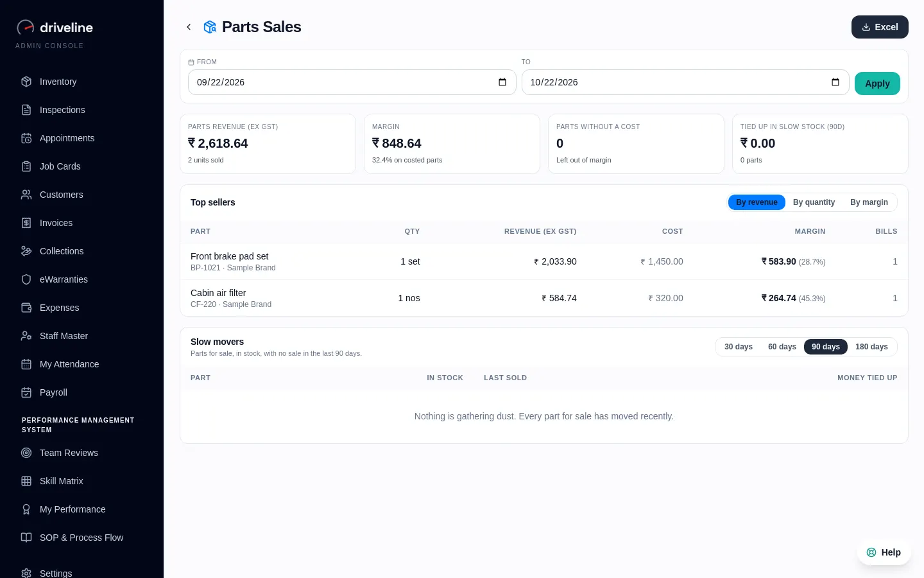Click the Skill Matrix grid icon
Viewport: 924px width, 578px height.
tap(26, 481)
